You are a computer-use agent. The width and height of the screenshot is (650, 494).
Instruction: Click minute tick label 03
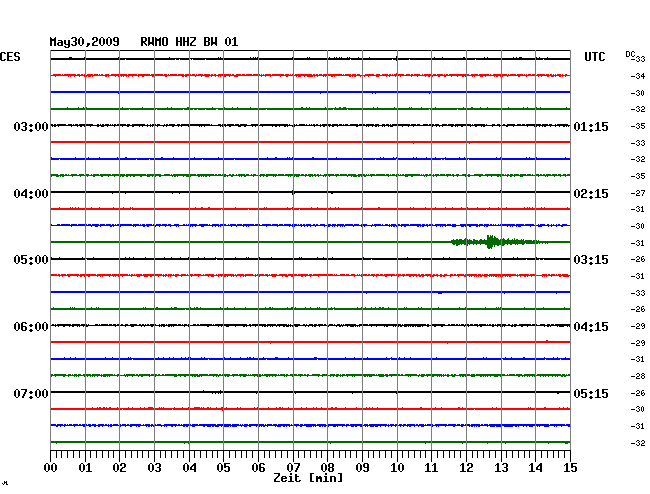click(x=154, y=467)
